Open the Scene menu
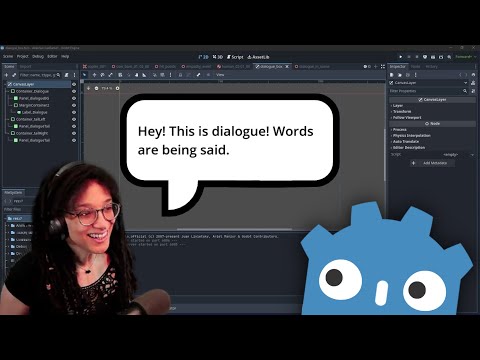This screenshot has width=480, height=360. click(8, 56)
